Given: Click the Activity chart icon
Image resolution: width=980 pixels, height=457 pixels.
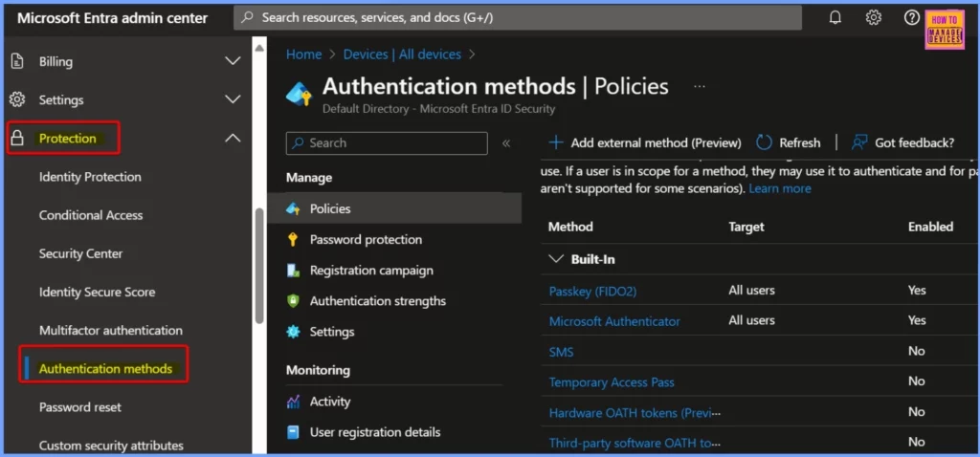Looking at the screenshot, I should (293, 402).
